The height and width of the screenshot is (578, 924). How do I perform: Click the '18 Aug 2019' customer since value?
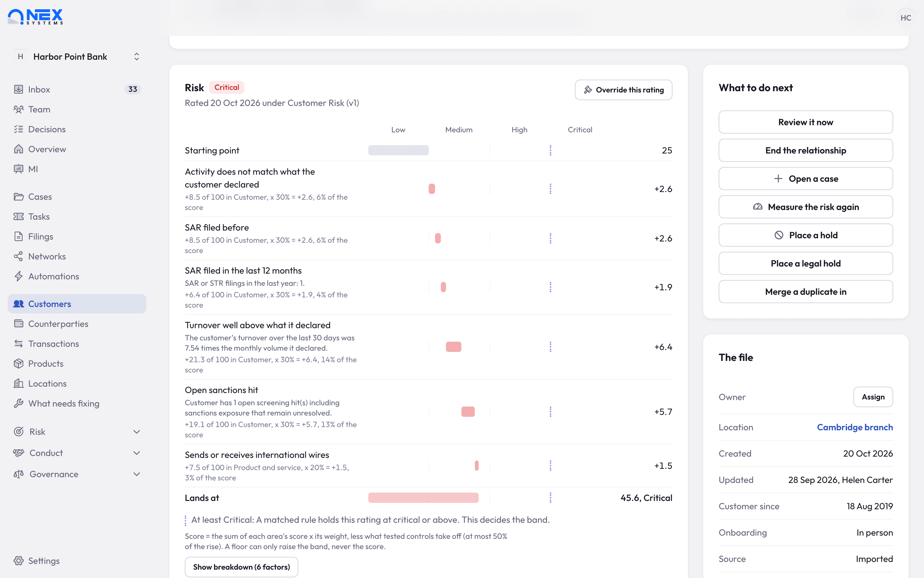869,506
